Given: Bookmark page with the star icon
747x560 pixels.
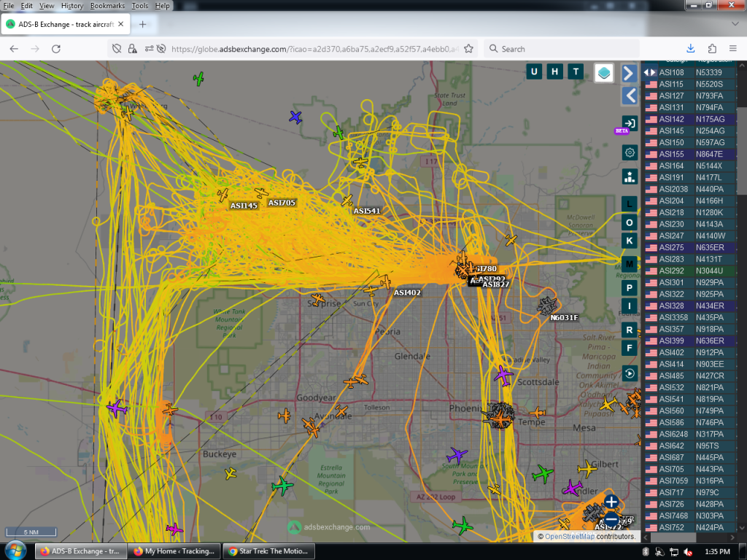Looking at the screenshot, I should tap(468, 49).
